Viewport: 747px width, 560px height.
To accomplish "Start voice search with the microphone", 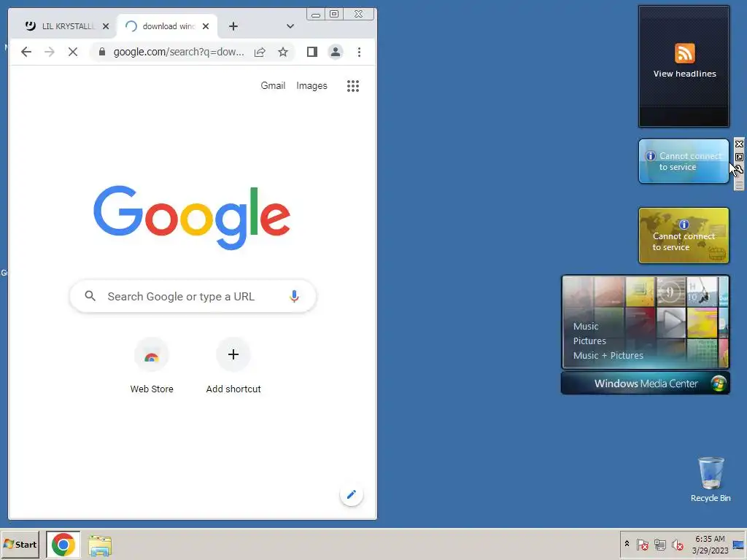I will pos(295,296).
